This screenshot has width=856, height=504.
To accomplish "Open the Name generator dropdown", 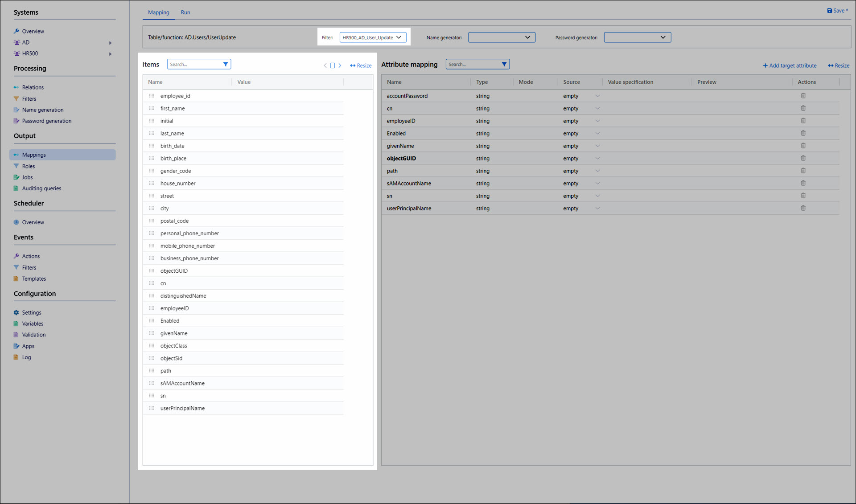I will [x=501, y=37].
